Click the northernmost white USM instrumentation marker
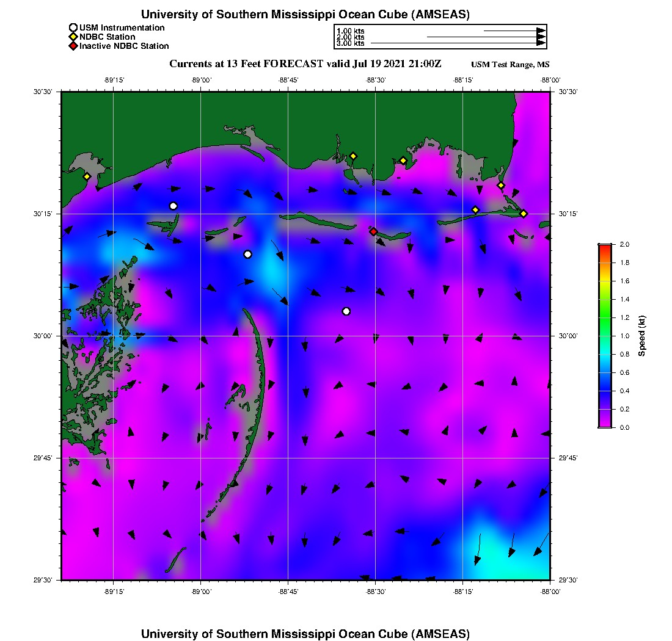 pyautogui.click(x=173, y=206)
